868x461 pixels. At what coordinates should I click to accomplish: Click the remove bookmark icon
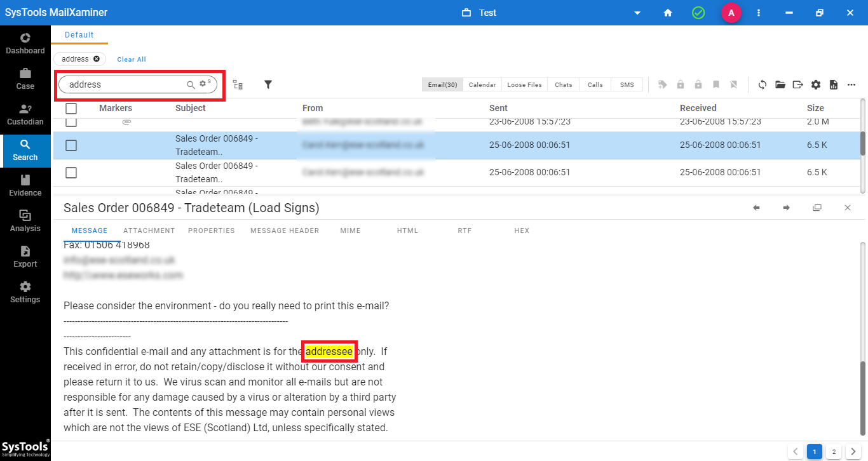(734, 84)
